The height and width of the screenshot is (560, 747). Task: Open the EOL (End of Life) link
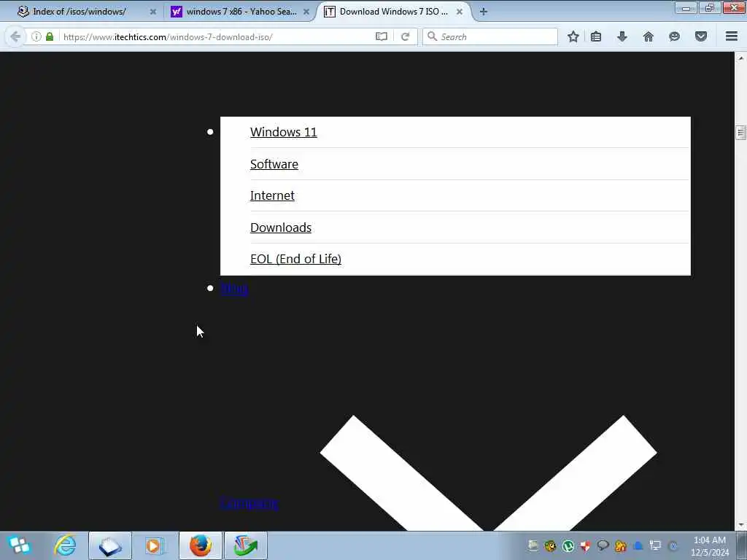(295, 259)
